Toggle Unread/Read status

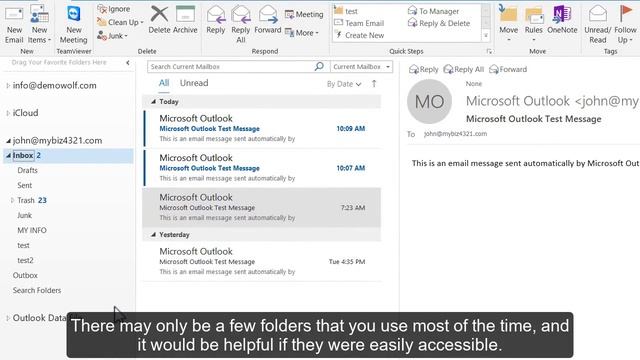[598, 25]
